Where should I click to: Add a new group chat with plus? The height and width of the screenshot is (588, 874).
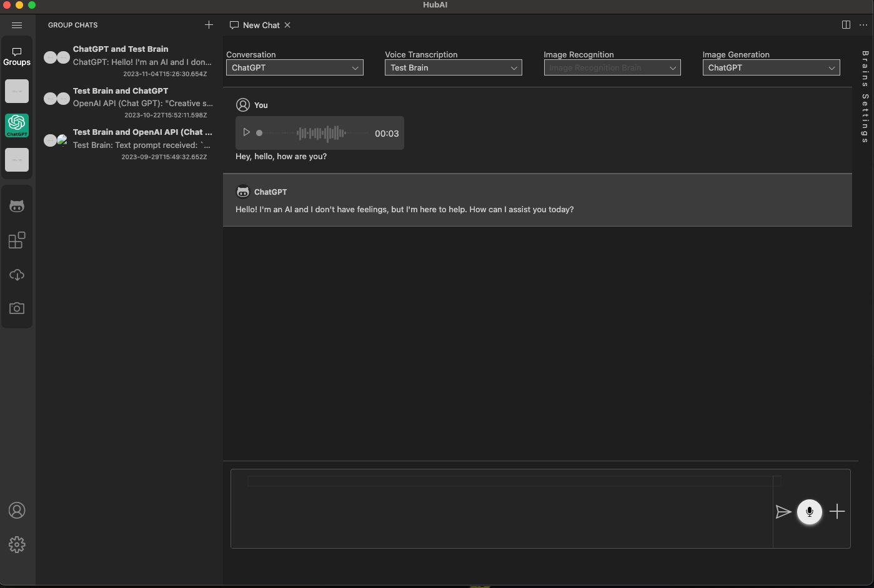point(209,25)
